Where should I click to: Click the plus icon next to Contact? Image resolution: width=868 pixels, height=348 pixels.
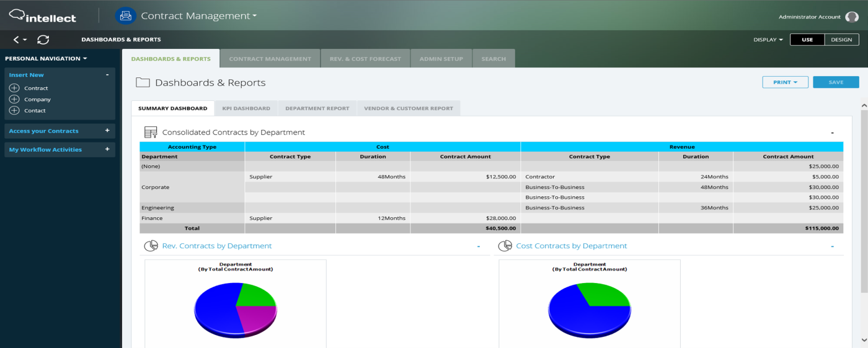pyautogui.click(x=14, y=110)
